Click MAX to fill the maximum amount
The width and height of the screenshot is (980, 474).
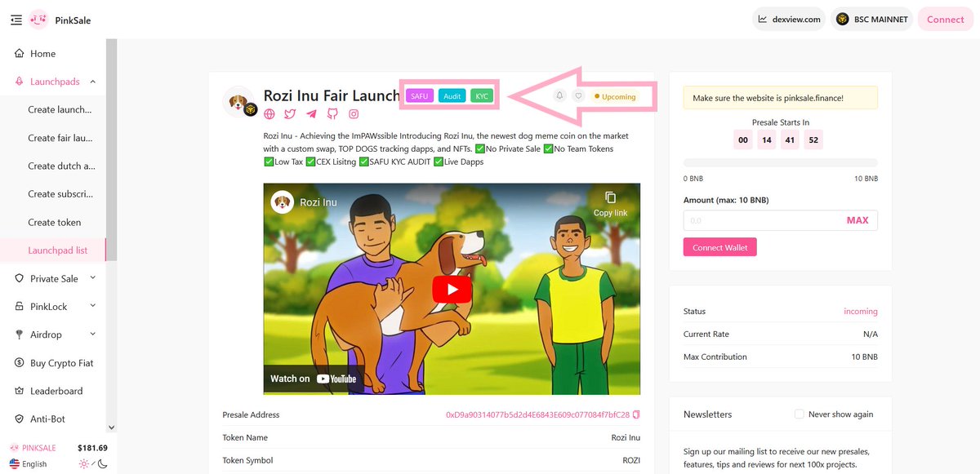point(857,220)
